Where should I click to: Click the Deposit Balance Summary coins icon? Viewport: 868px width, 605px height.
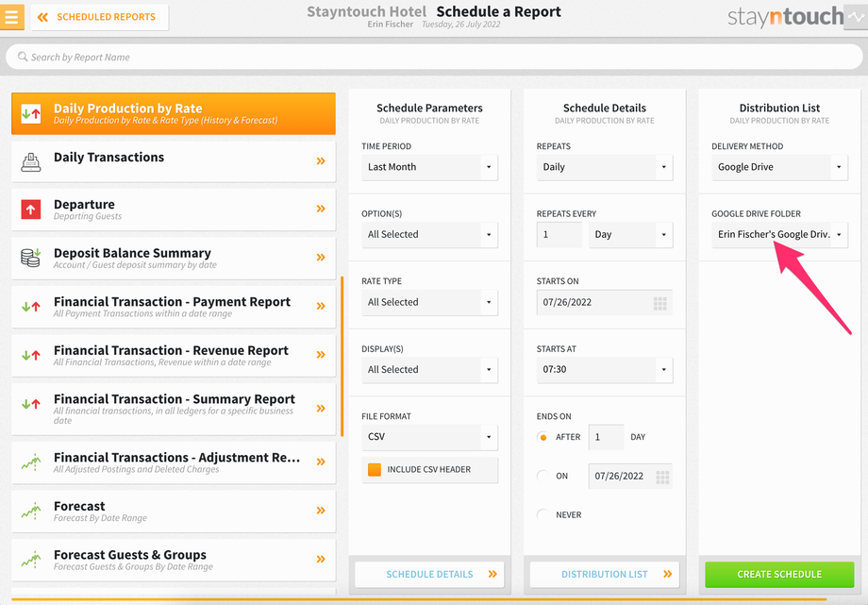(31, 258)
